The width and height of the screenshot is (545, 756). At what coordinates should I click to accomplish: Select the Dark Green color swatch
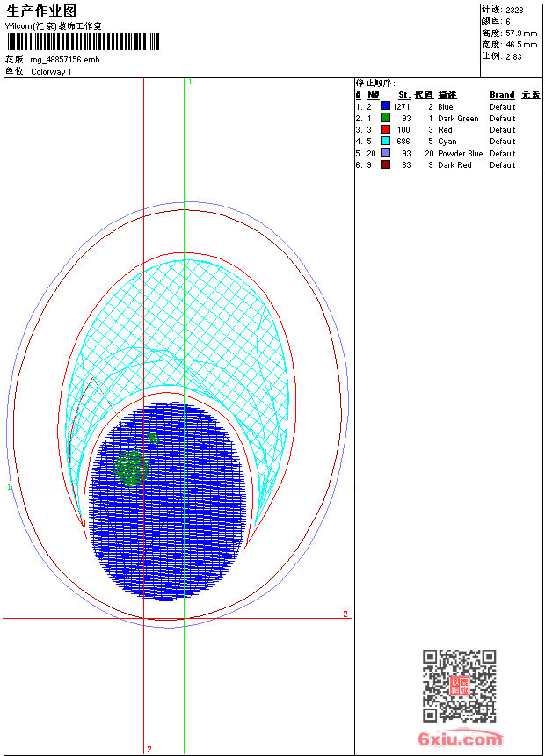pyautogui.click(x=386, y=118)
